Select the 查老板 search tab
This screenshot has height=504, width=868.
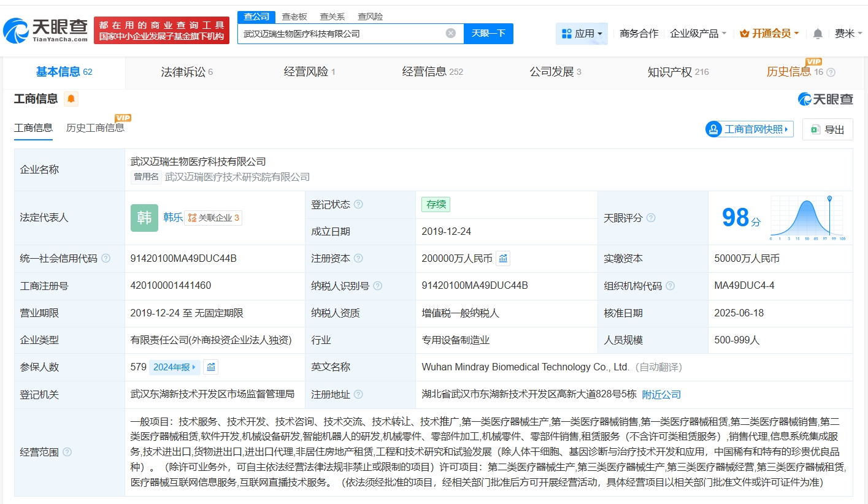tap(294, 17)
